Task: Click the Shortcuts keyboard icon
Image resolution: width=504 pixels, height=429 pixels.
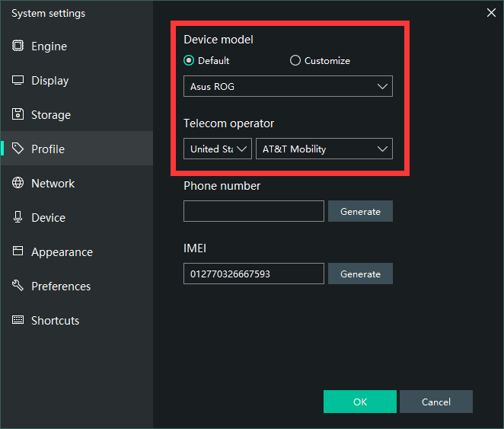Action: coord(18,321)
